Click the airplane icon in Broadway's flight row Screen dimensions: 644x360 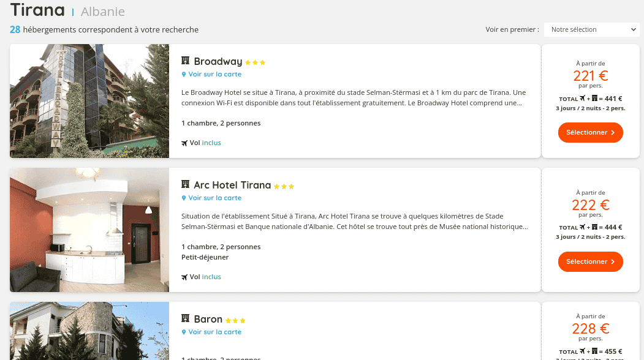[184, 143]
